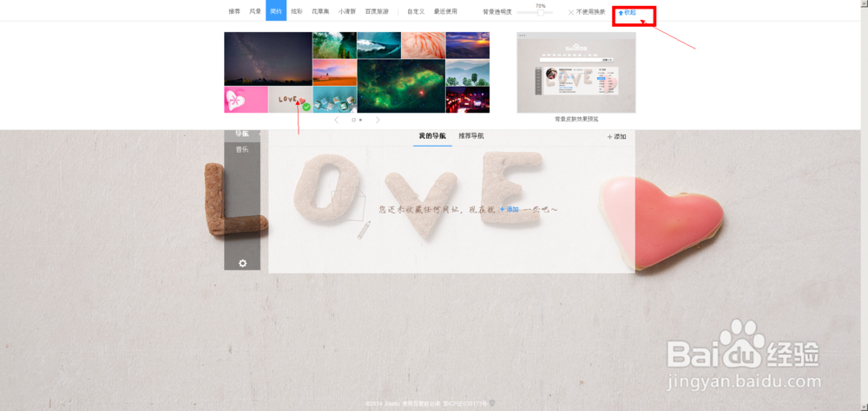The height and width of the screenshot is (411, 868).
Task: Choose the misty mountains trees wallpaper
Action: point(468,73)
